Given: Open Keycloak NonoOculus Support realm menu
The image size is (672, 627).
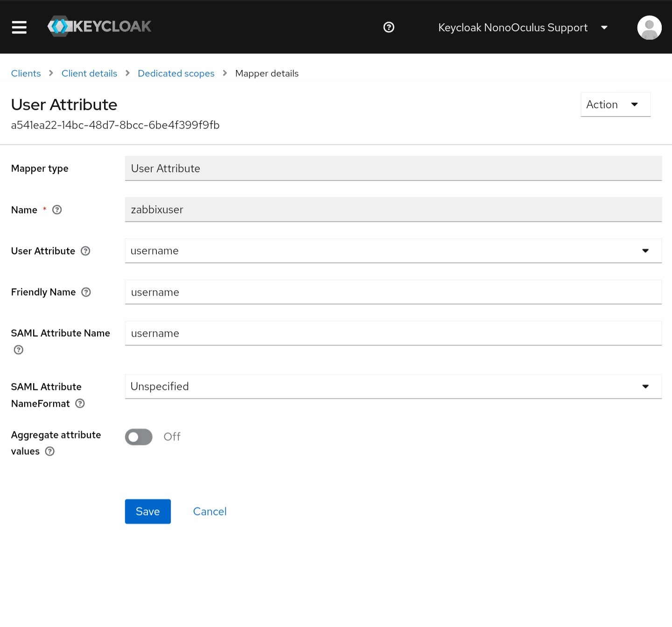Looking at the screenshot, I should tap(522, 28).
